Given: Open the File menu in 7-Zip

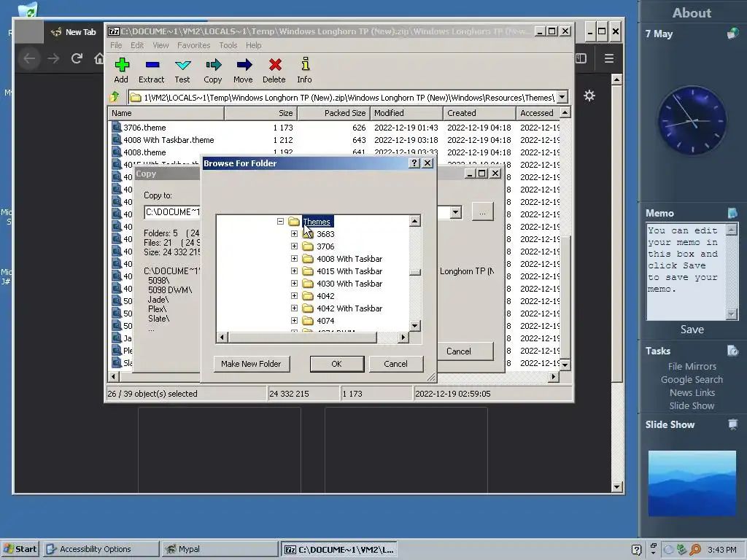Looking at the screenshot, I should point(116,45).
